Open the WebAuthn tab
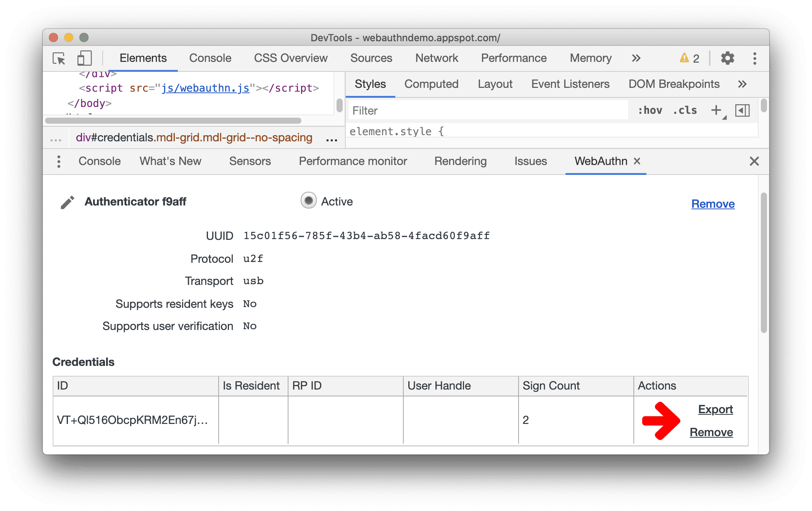Screen dimensions: 812x511 pyautogui.click(x=599, y=161)
